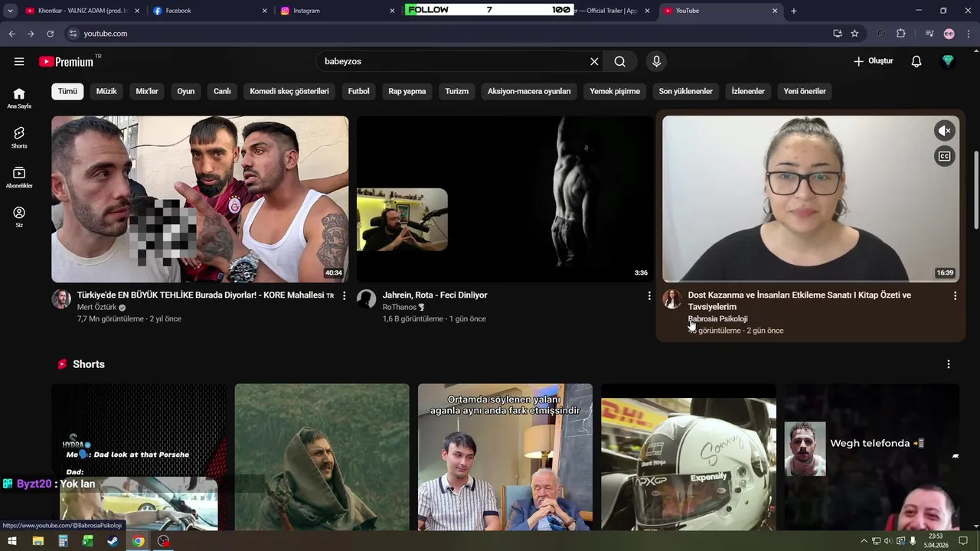Screen dimensions: 980x551
Task: Run search with the magnifier button
Action: click(x=620, y=61)
